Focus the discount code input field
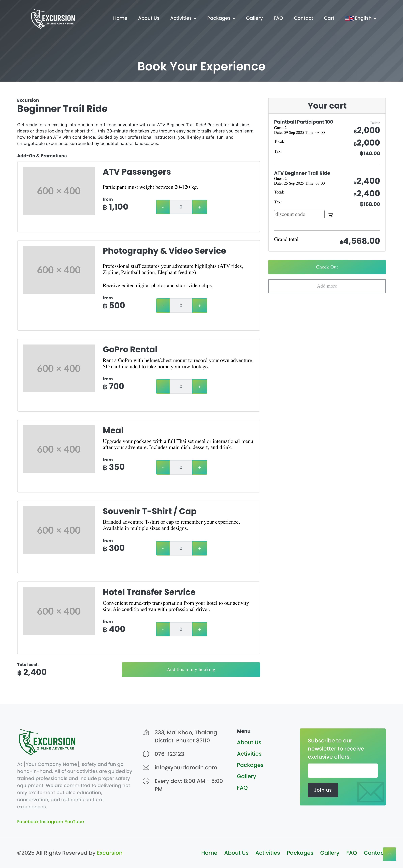This screenshot has height=868, width=403. click(x=299, y=214)
